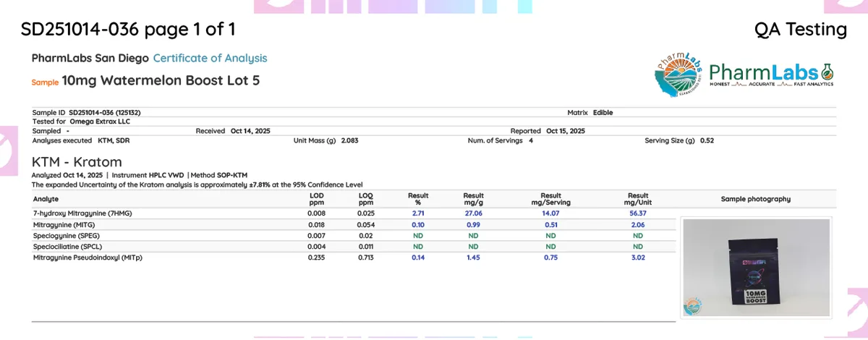Select Matrix value 'Edible'
This screenshot has height=340, width=868.
tap(603, 113)
